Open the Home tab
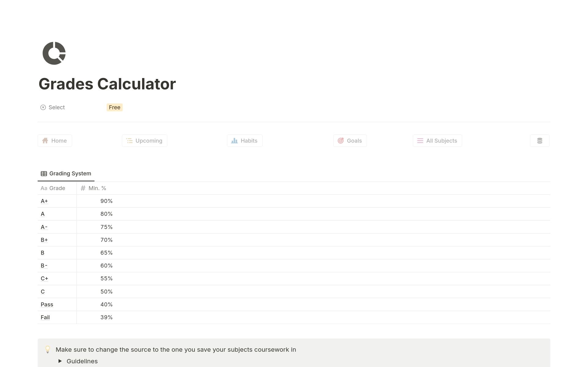Viewport: 588px width, 367px height. [x=55, y=140]
